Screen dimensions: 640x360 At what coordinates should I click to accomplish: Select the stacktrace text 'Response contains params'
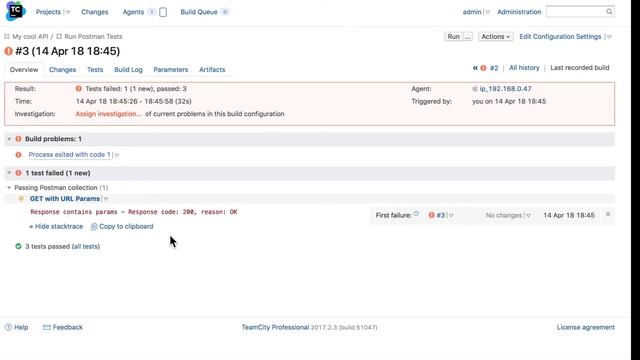click(x=73, y=212)
